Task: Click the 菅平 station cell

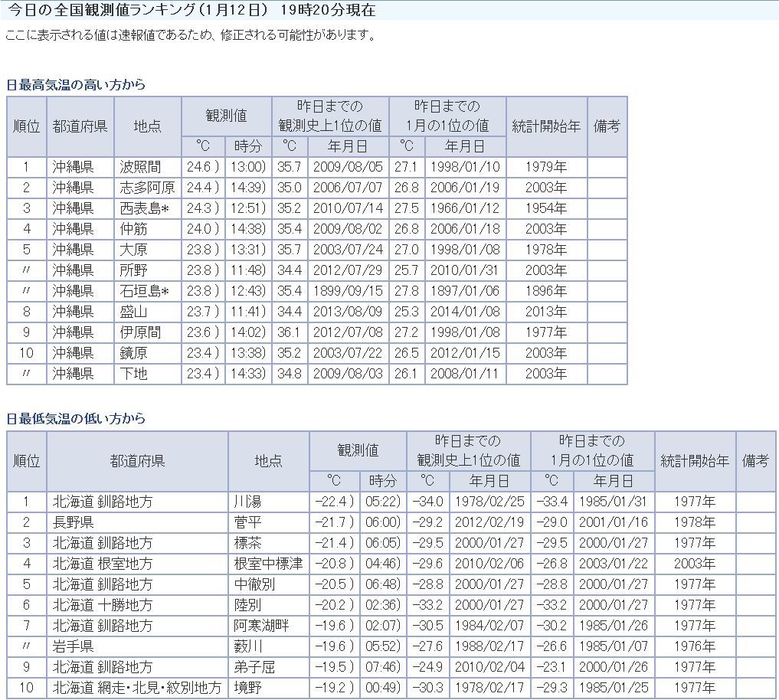Action: tap(247, 522)
